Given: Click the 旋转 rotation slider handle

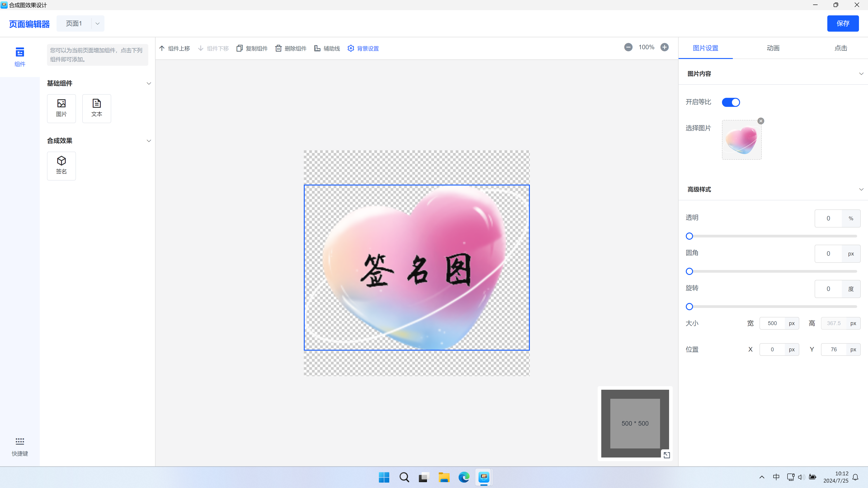Looking at the screenshot, I should [x=689, y=307].
